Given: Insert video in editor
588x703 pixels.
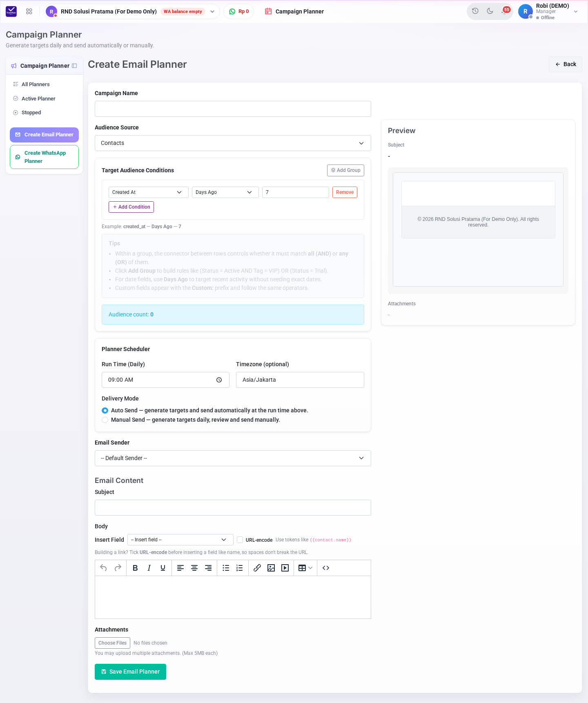Looking at the screenshot, I should click(x=285, y=568).
